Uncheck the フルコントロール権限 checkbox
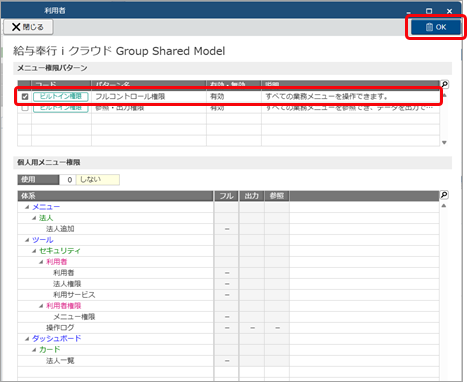This screenshot has width=467, height=382. 25,97
